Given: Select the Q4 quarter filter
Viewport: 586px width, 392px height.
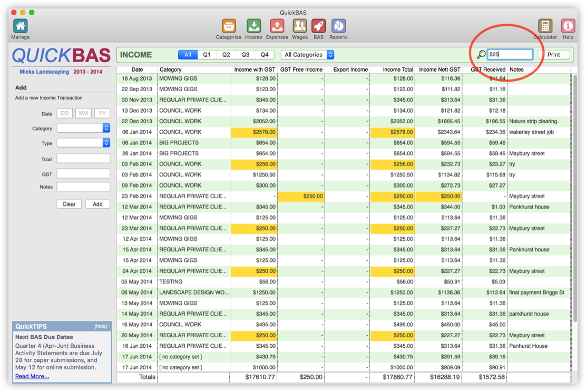Looking at the screenshot, I should coord(265,54).
